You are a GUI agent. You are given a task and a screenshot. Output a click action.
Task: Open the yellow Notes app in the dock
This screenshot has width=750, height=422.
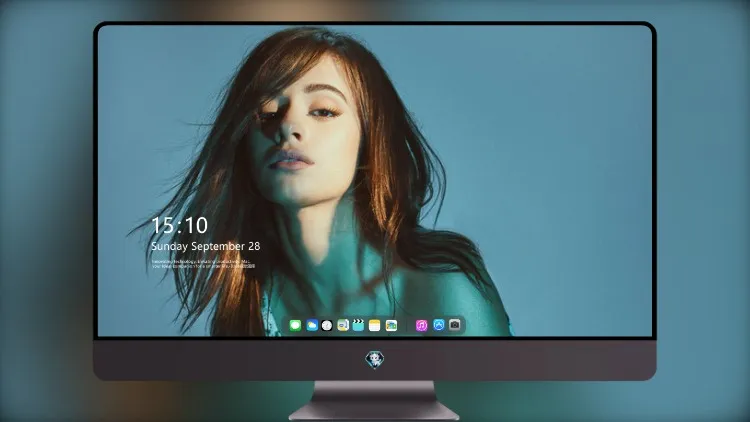click(x=375, y=325)
